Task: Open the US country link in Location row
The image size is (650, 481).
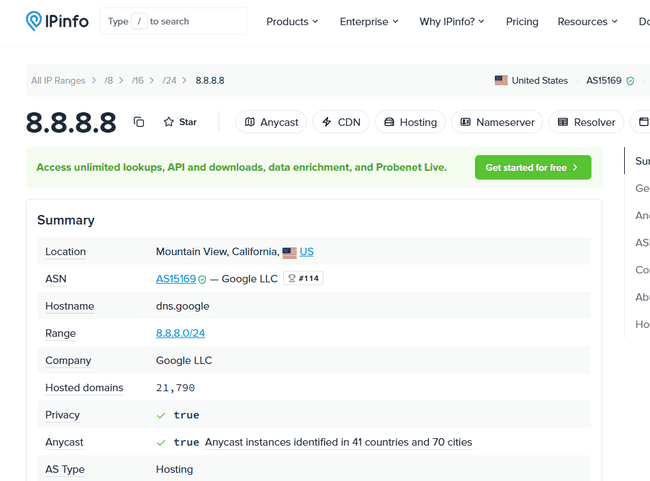Action: click(x=306, y=252)
